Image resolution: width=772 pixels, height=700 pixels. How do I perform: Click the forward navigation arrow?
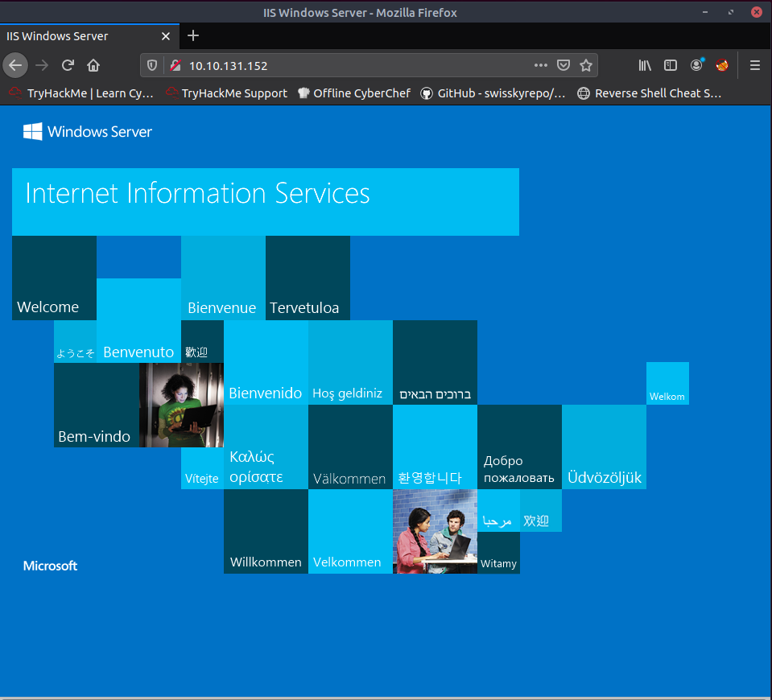[42, 65]
